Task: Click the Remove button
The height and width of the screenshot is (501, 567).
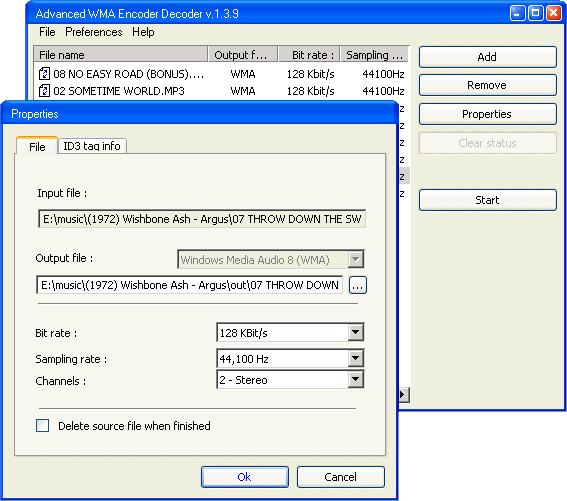Action: click(x=487, y=85)
